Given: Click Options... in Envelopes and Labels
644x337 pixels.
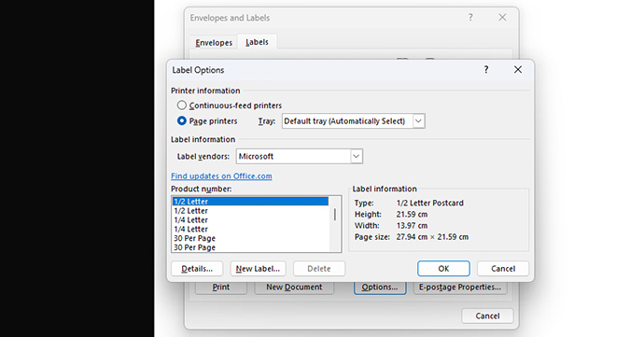Looking at the screenshot, I should 380,288.
